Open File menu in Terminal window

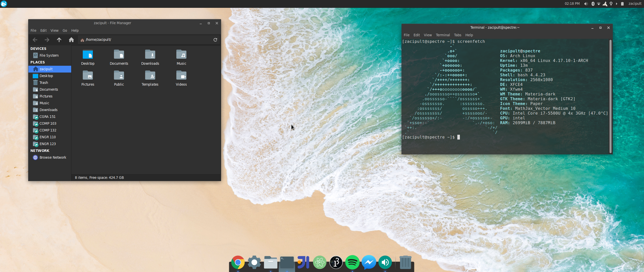coord(407,35)
